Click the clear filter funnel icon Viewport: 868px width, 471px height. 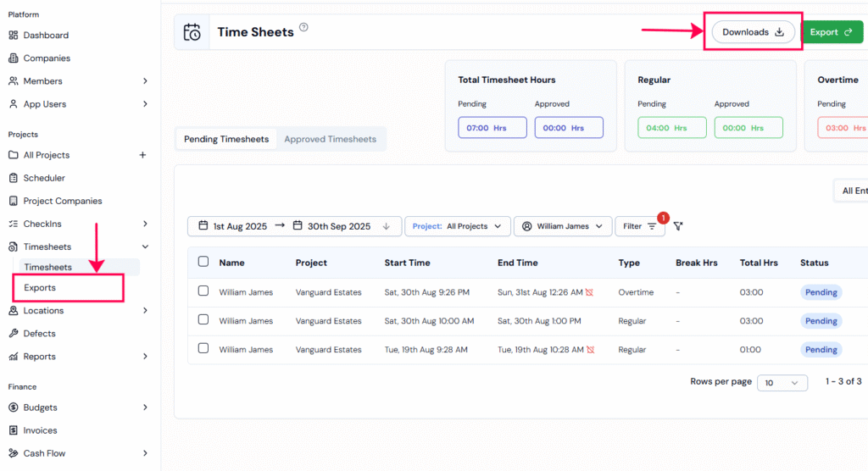click(x=678, y=226)
